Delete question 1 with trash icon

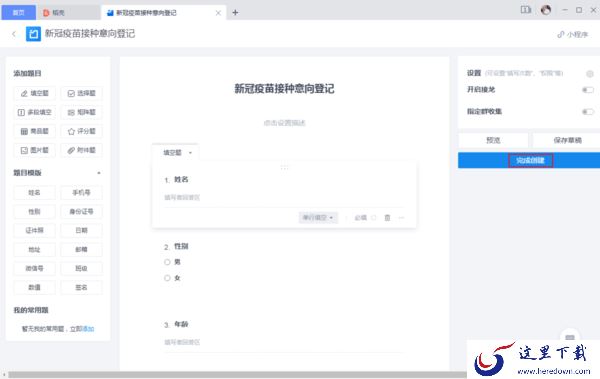coord(387,217)
